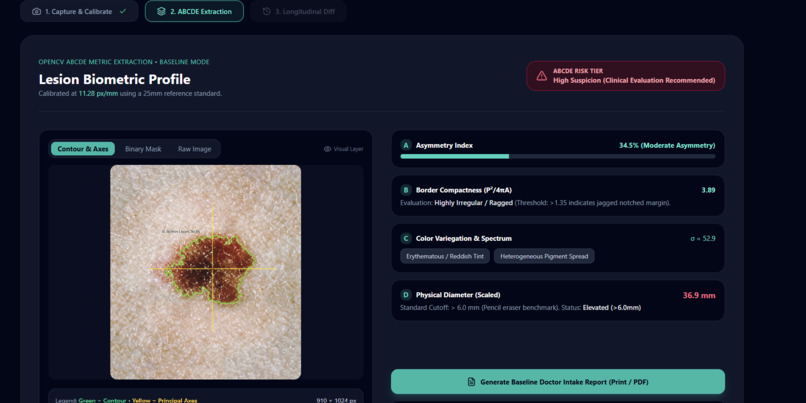Viewport: 806px width, 403px height.
Task: Click the lesion image with contour overlay
Action: click(x=206, y=272)
